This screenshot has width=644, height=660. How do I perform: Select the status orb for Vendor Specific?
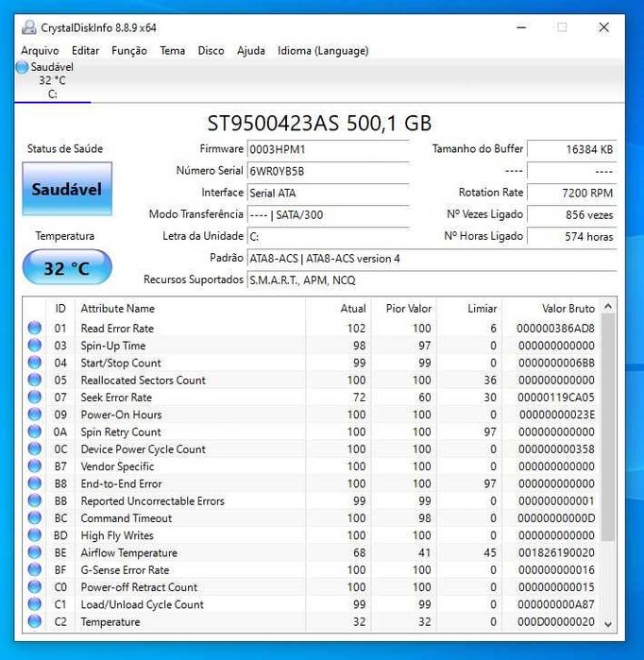coord(35,465)
